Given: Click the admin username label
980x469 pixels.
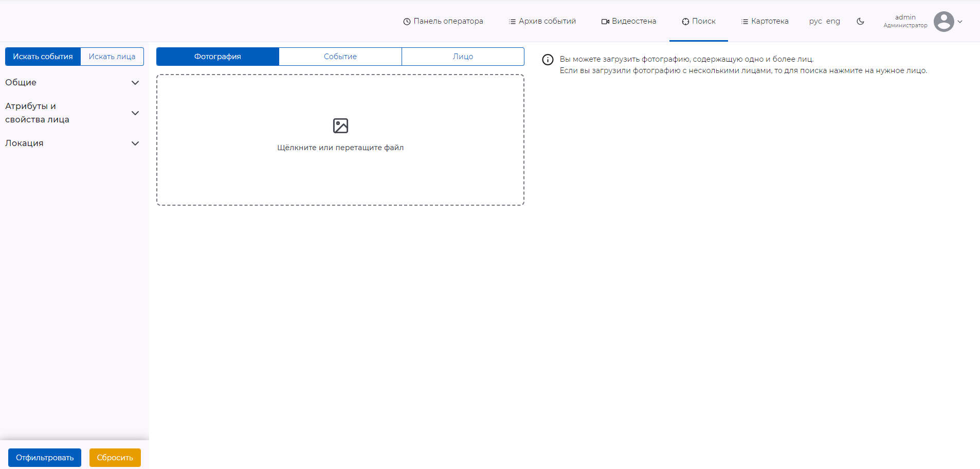Looking at the screenshot, I should coord(905,17).
